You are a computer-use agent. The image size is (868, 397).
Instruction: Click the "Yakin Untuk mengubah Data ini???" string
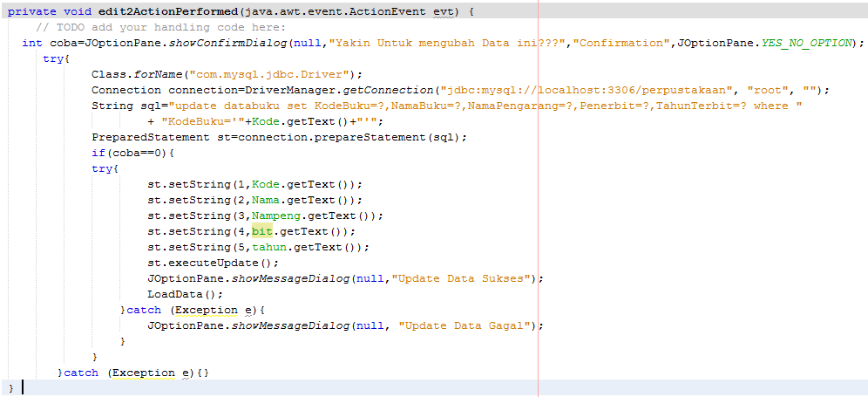[x=445, y=43]
